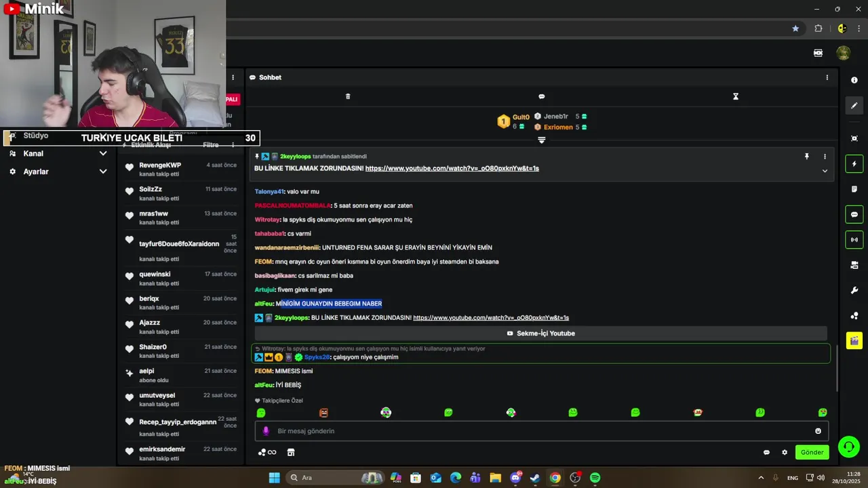Open the notes page icon in sidebar
The height and width of the screenshot is (488, 868).
(x=854, y=189)
